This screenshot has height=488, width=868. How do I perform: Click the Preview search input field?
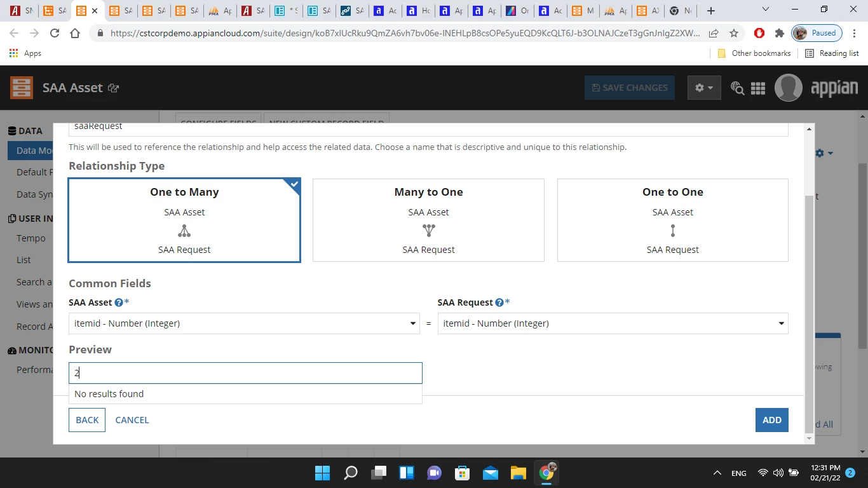(x=245, y=373)
